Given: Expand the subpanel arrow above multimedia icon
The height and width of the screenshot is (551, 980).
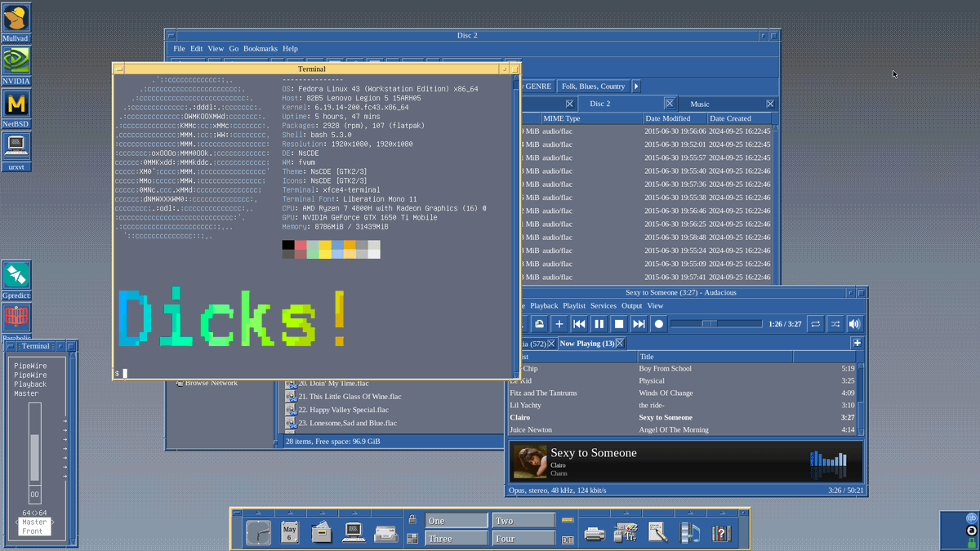Looking at the screenshot, I should (x=689, y=513).
